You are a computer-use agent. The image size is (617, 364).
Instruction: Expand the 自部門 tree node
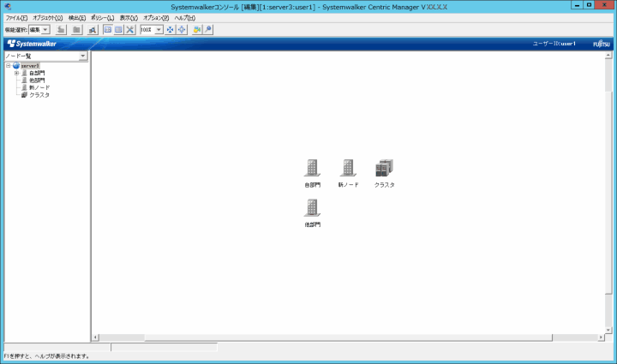[x=16, y=73]
